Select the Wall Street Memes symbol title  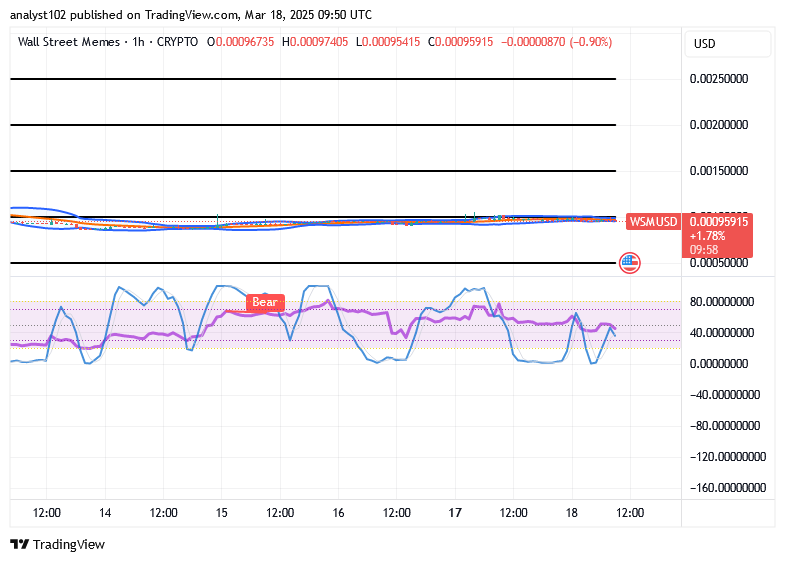(x=69, y=42)
